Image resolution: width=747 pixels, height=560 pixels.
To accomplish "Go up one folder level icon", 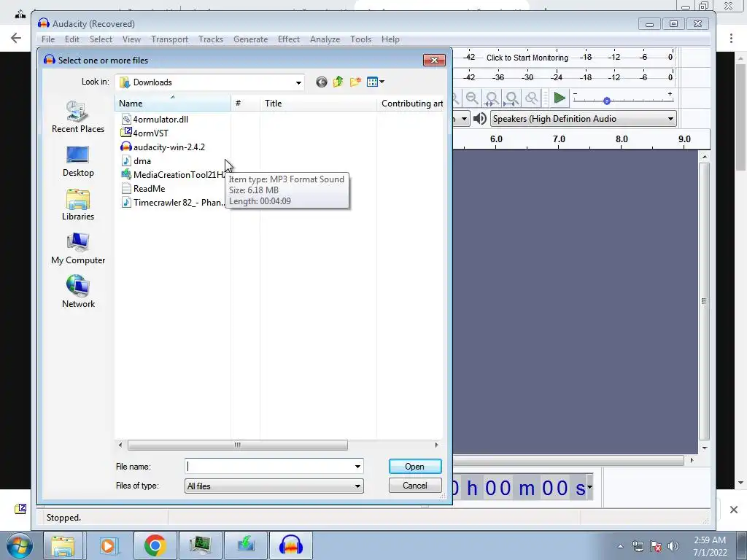I will click(x=338, y=82).
